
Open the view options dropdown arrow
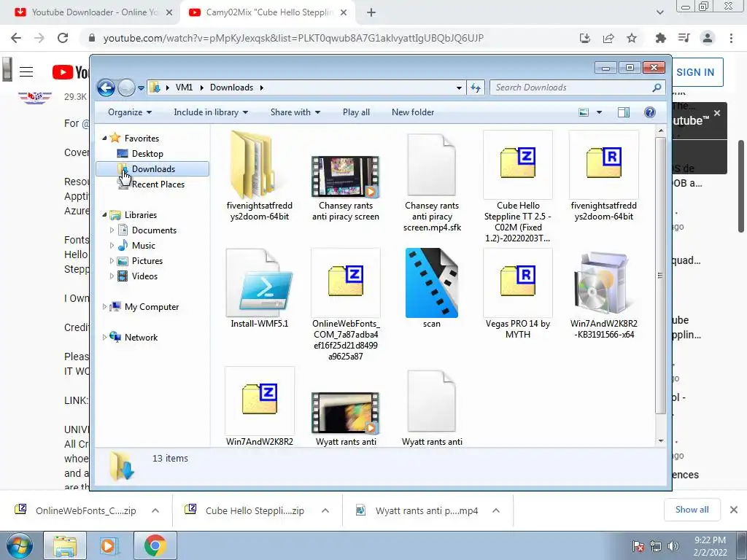pos(599,112)
